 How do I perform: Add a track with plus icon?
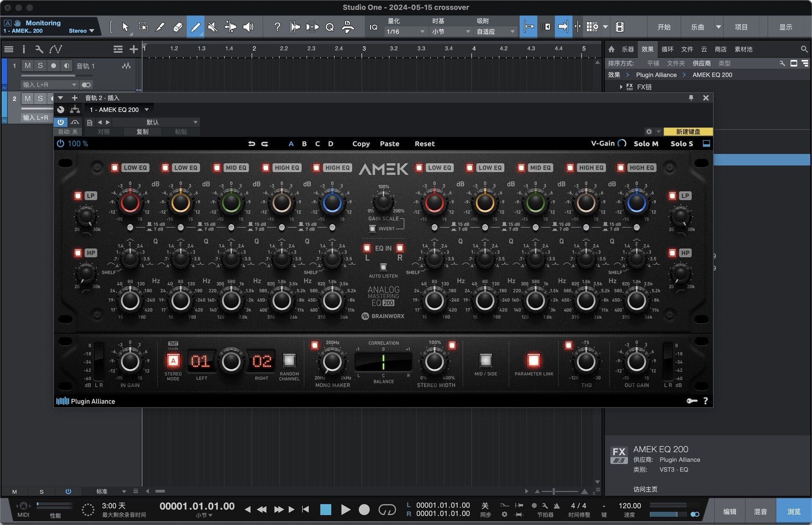pos(134,49)
